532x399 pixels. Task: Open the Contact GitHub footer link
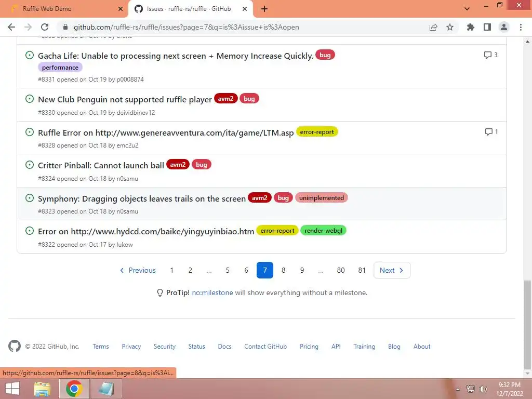(x=265, y=347)
